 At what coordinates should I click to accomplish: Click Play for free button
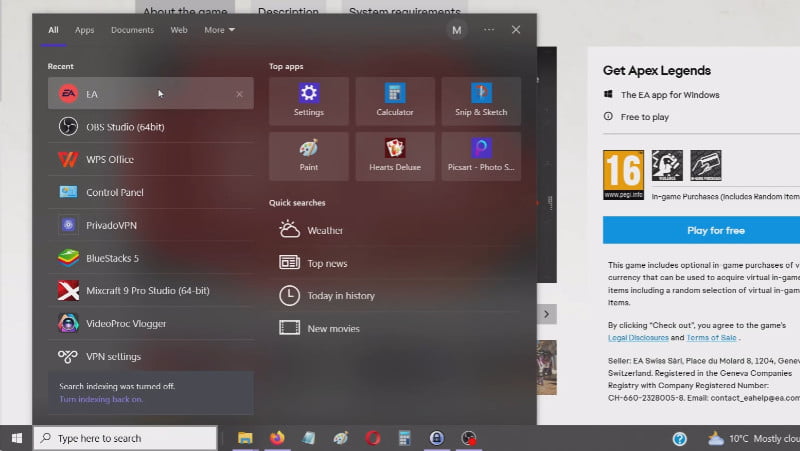(702, 230)
